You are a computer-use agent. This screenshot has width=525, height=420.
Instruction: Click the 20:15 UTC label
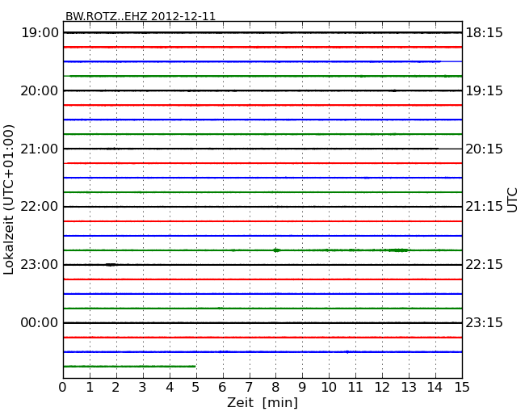(484, 149)
